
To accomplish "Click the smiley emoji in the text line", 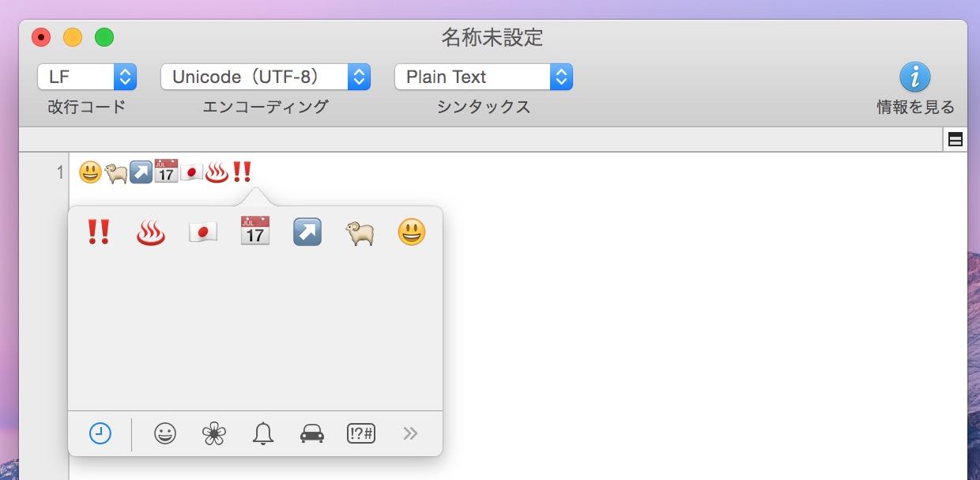I will [90, 172].
